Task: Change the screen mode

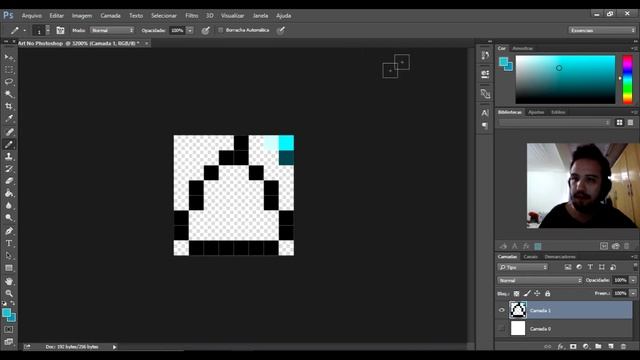Action: [x=9, y=342]
